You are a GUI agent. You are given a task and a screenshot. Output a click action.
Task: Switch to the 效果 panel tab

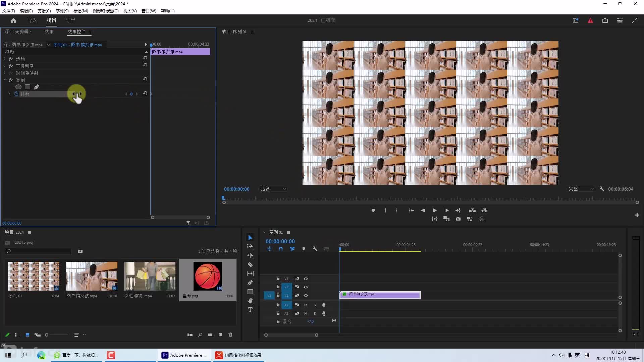49,32
